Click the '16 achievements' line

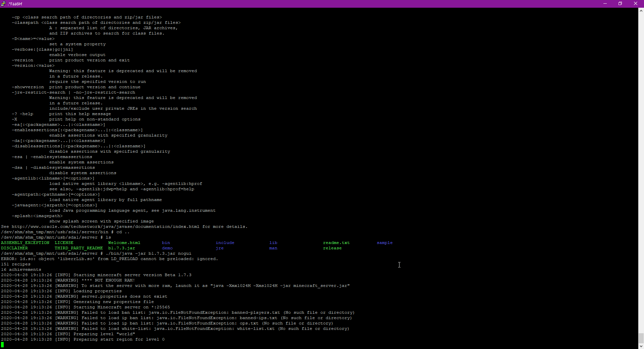click(21, 269)
